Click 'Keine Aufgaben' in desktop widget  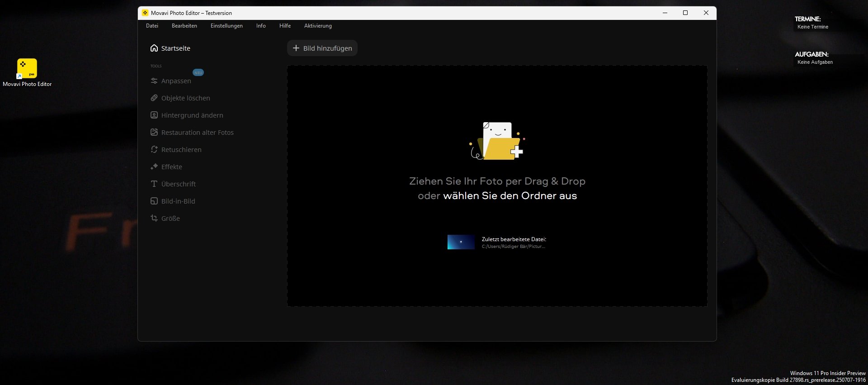point(815,62)
